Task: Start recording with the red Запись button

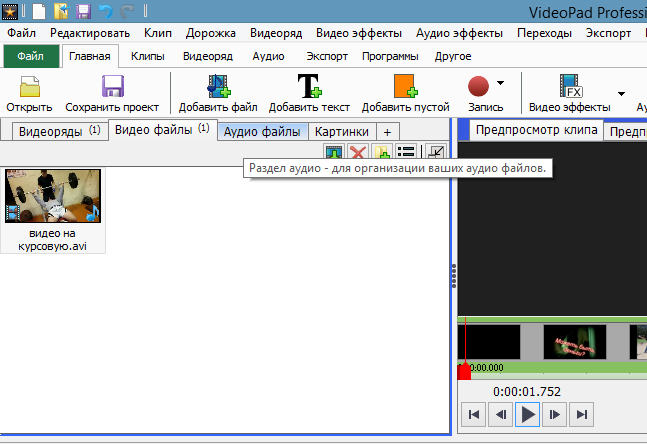Action: (479, 86)
